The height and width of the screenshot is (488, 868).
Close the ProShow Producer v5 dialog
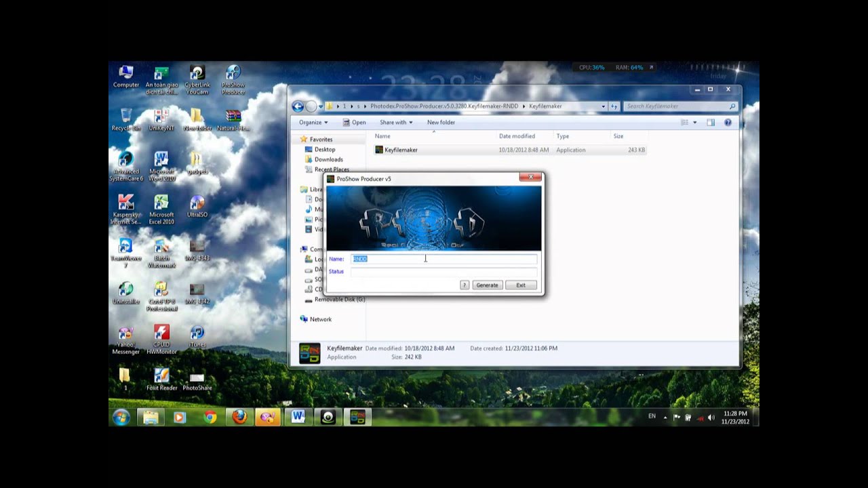click(x=530, y=178)
